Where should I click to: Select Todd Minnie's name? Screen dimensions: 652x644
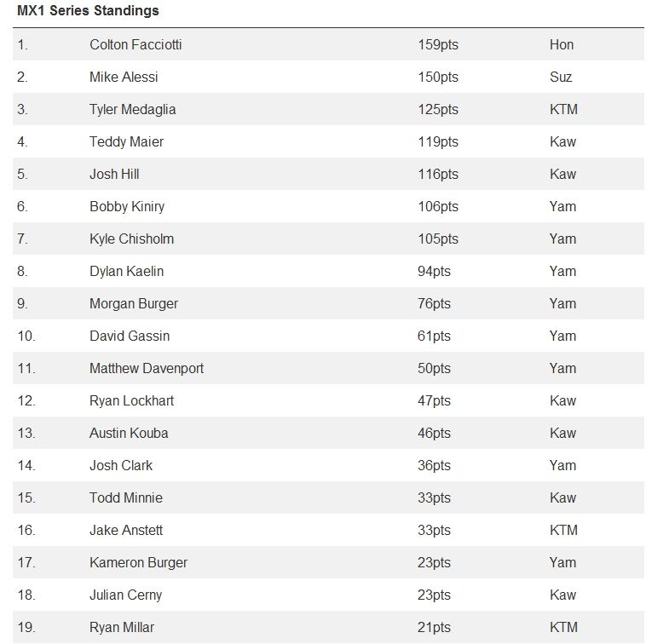click(x=126, y=497)
